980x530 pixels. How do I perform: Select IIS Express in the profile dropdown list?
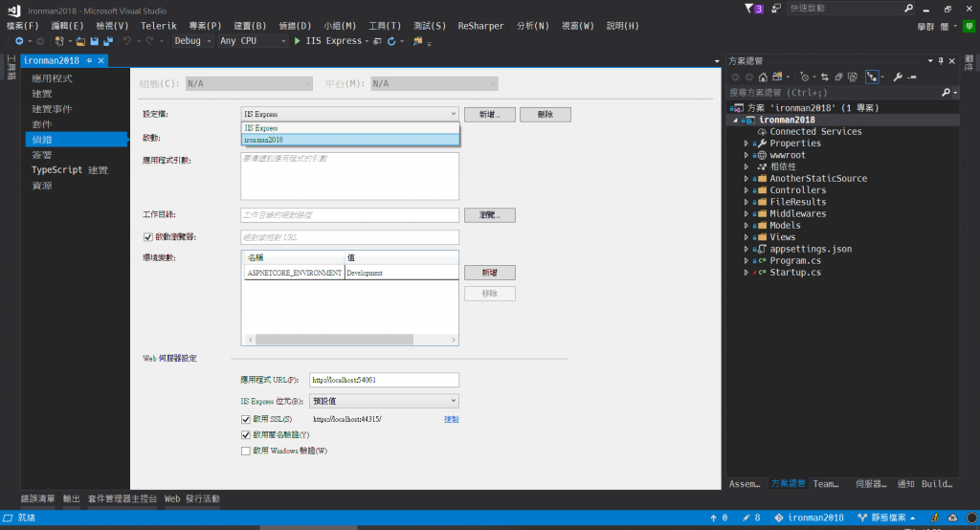(x=349, y=128)
